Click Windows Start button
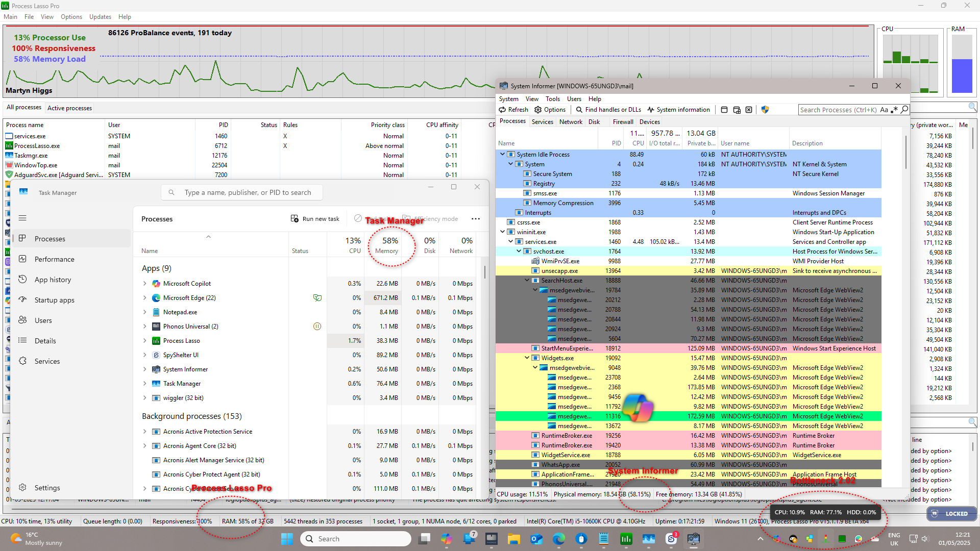 tap(287, 539)
